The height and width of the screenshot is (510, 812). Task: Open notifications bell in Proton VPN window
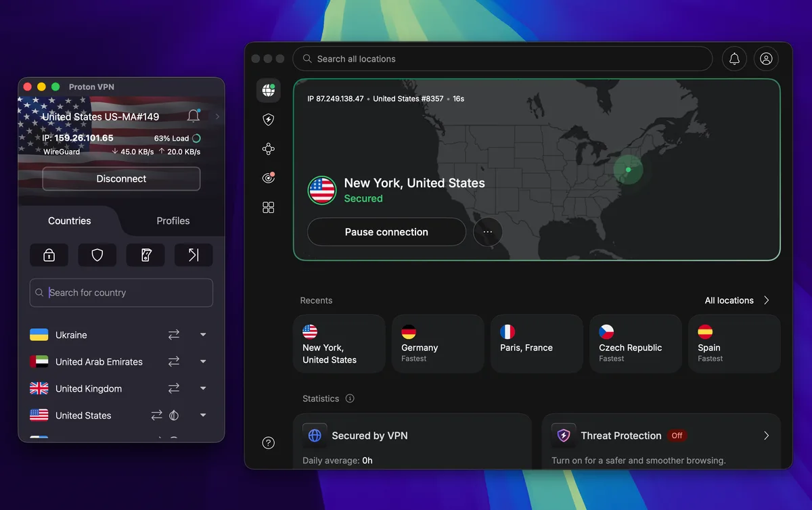tap(194, 116)
